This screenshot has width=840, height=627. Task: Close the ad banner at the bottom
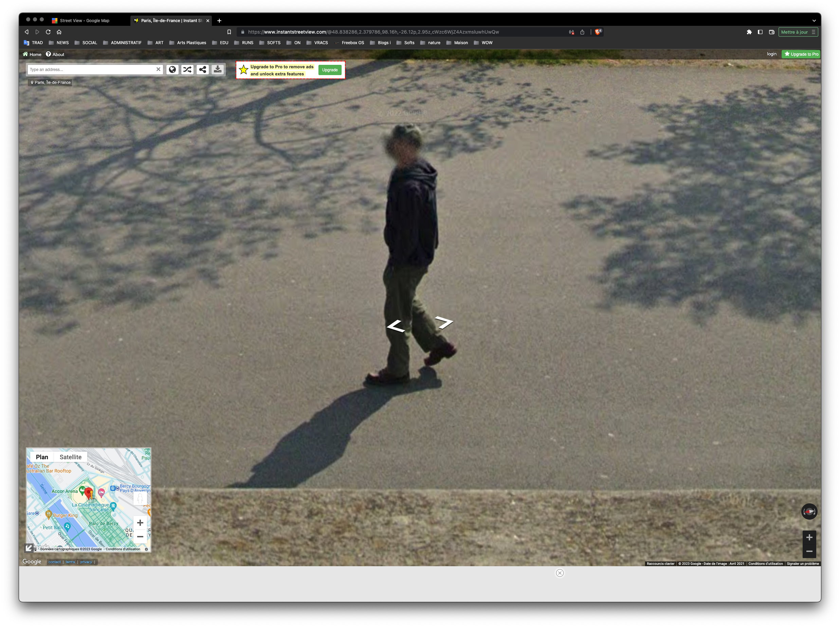[560, 573]
